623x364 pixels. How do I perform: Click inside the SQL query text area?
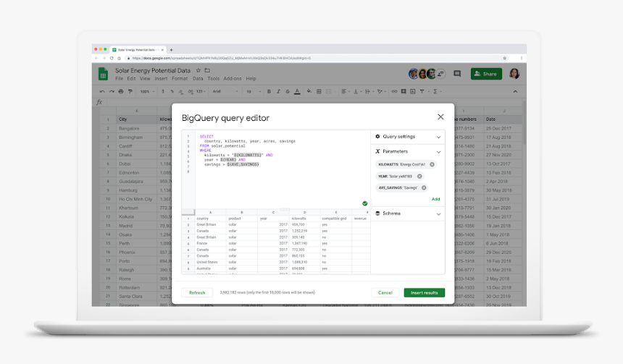tap(282, 169)
